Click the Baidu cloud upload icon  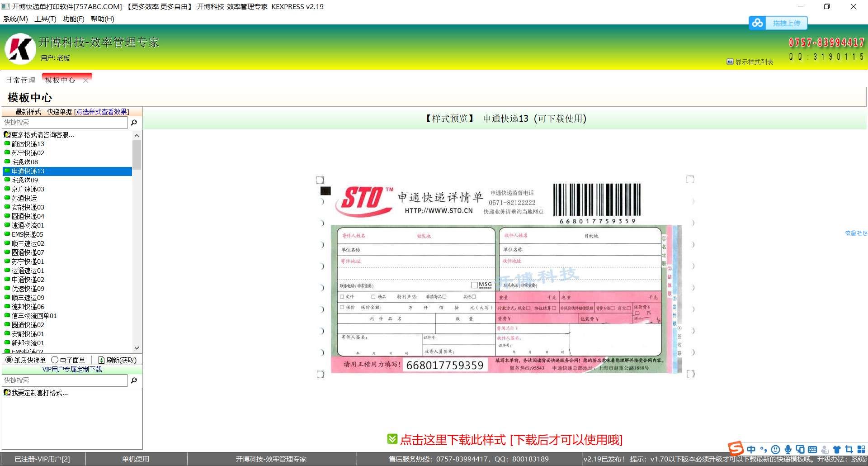(x=758, y=23)
